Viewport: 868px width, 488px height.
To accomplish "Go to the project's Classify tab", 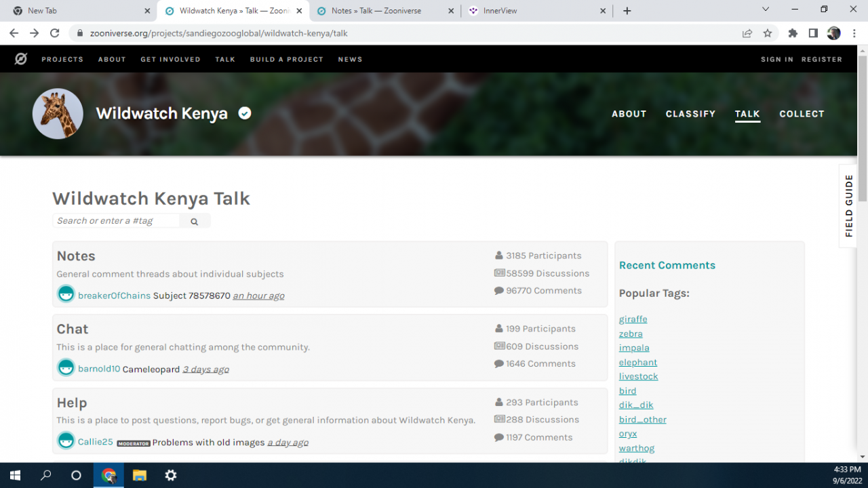I will pos(690,114).
